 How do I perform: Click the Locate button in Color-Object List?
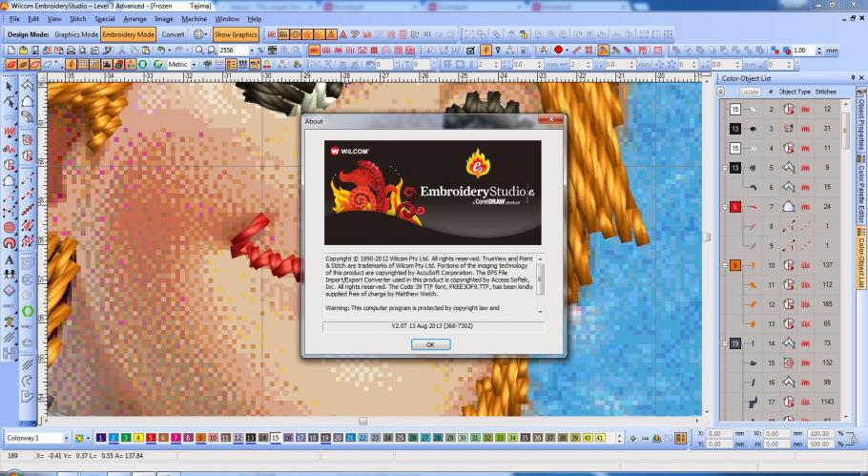coord(749,92)
